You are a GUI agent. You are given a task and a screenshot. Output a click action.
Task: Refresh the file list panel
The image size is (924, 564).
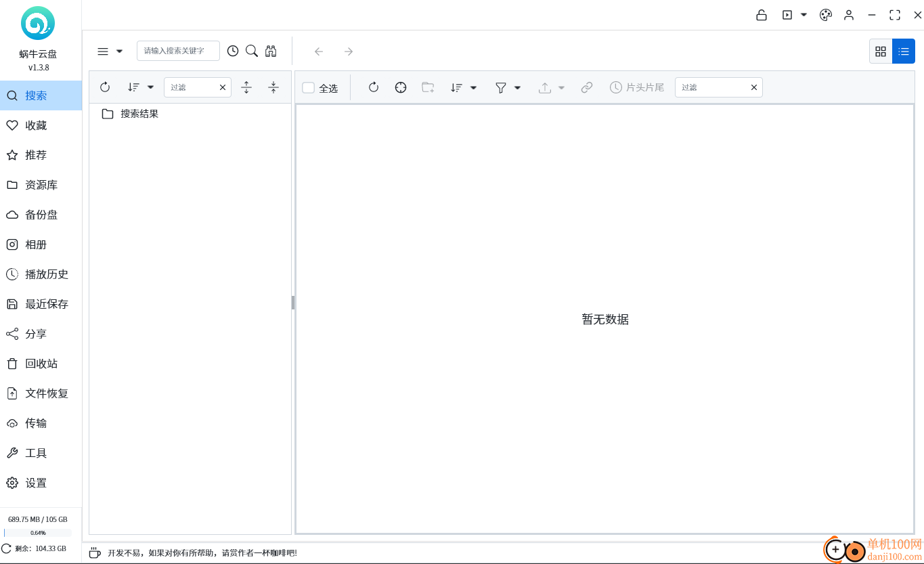point(374,87)
